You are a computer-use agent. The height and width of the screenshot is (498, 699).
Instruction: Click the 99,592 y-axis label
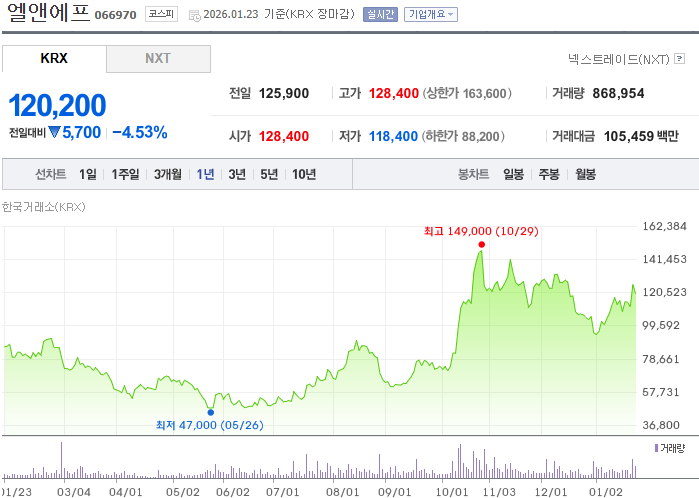(x=661, y=325)
